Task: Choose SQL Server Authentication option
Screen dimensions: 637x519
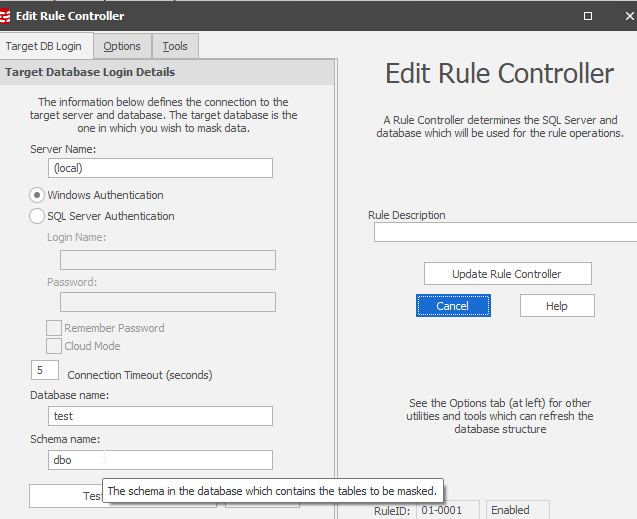Action: (38, 216)
